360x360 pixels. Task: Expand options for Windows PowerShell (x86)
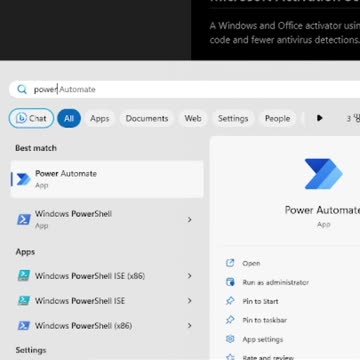[x=190, y=325]
